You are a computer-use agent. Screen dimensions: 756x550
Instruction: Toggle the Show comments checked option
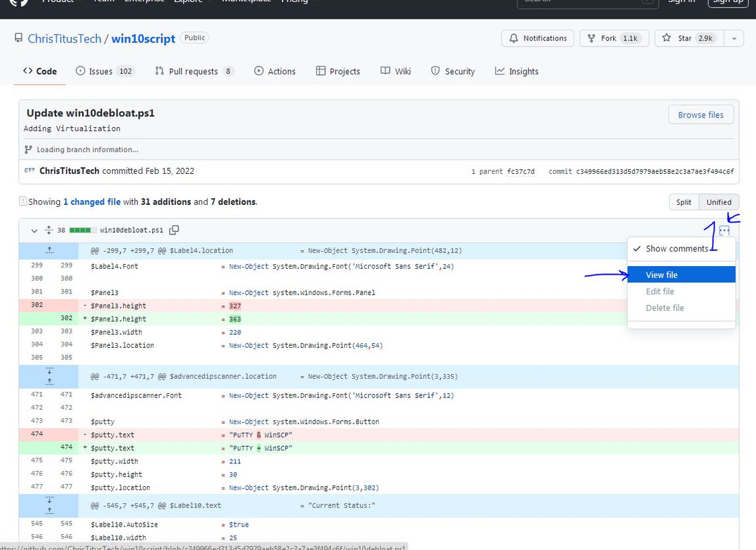681,249
